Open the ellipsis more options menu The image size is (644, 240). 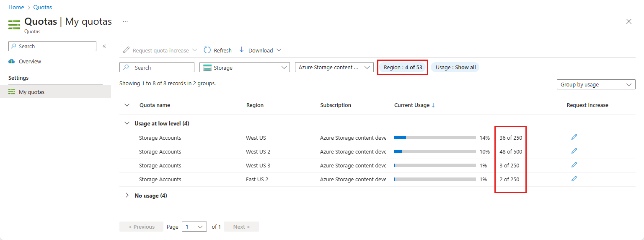click(125, 21)
